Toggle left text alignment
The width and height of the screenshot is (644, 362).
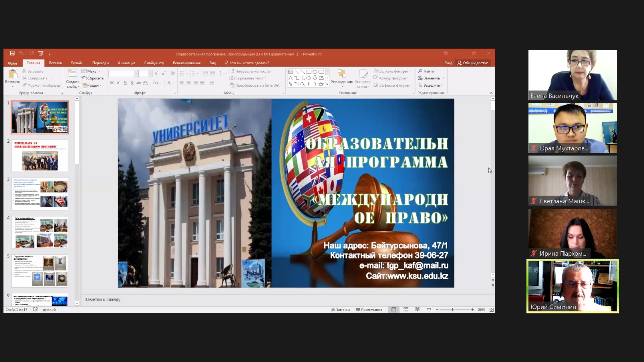tap(182, 83)
